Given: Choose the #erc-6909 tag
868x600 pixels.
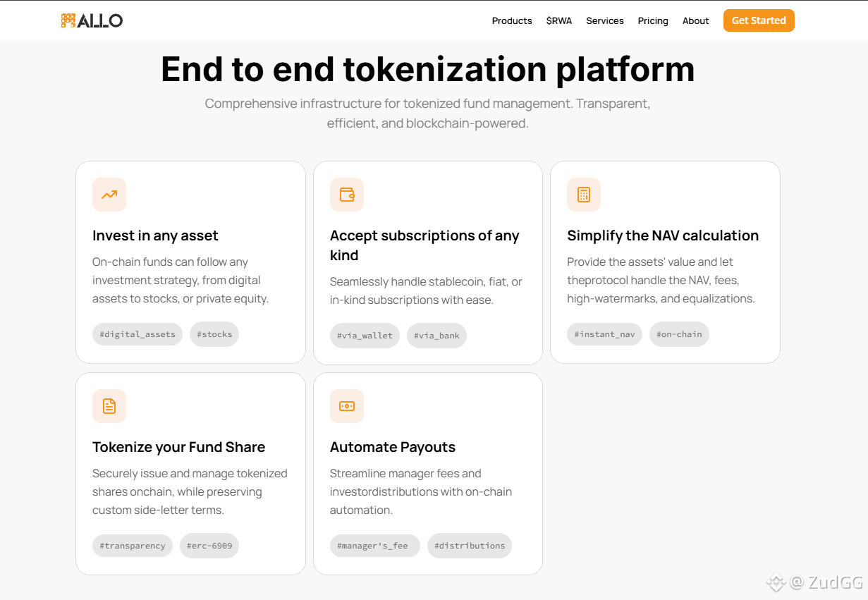Looking at the screenshot, I should tap(209, 546).
